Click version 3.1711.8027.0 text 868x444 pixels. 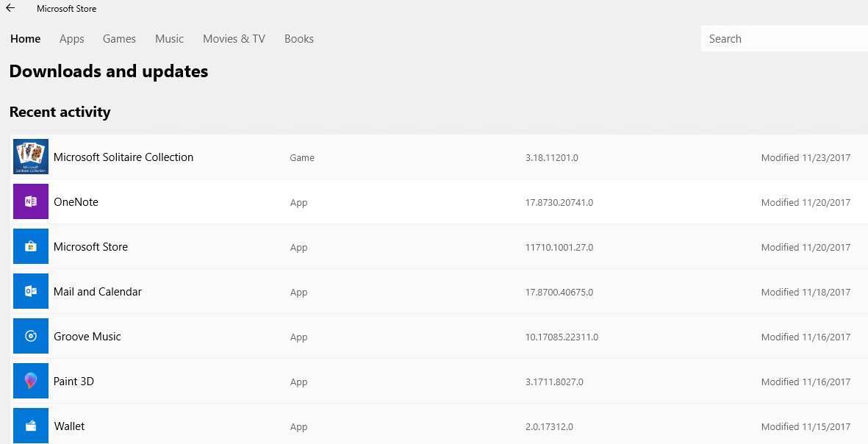[x=554, y=382]
